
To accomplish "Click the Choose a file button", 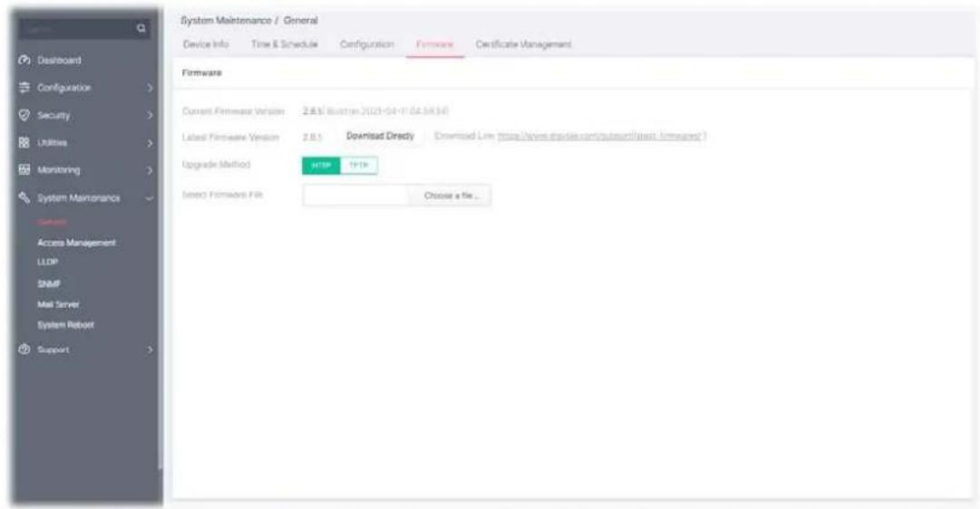I will tap(450, 196).
